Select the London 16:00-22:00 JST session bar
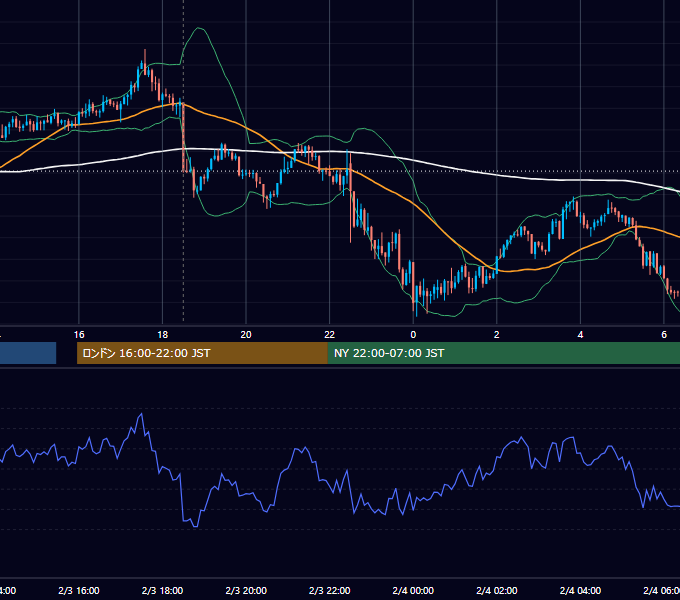 [202, 353]
